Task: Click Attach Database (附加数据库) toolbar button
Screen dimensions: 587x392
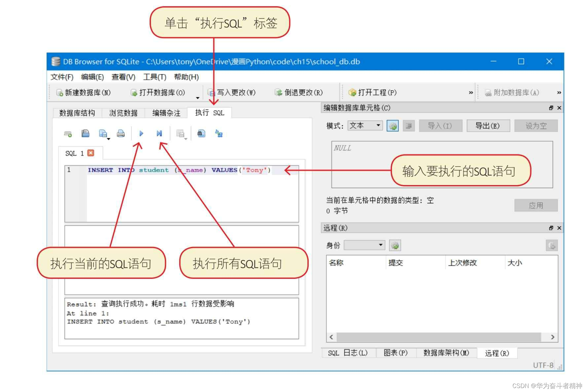Action: [x=512, y=92]
